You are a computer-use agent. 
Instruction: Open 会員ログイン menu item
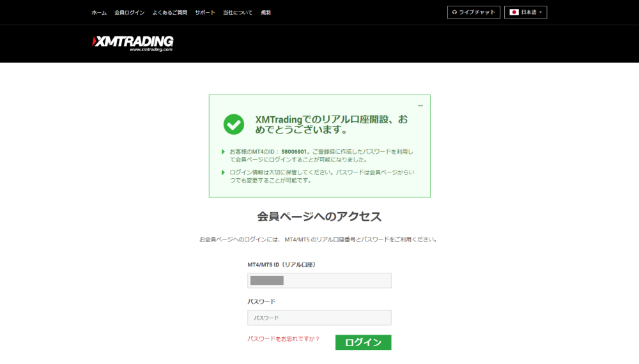(x=130, y=13)
